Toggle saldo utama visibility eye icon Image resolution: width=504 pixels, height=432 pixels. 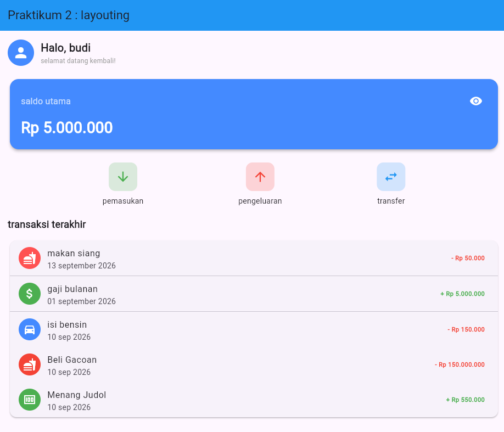[475, 101]
